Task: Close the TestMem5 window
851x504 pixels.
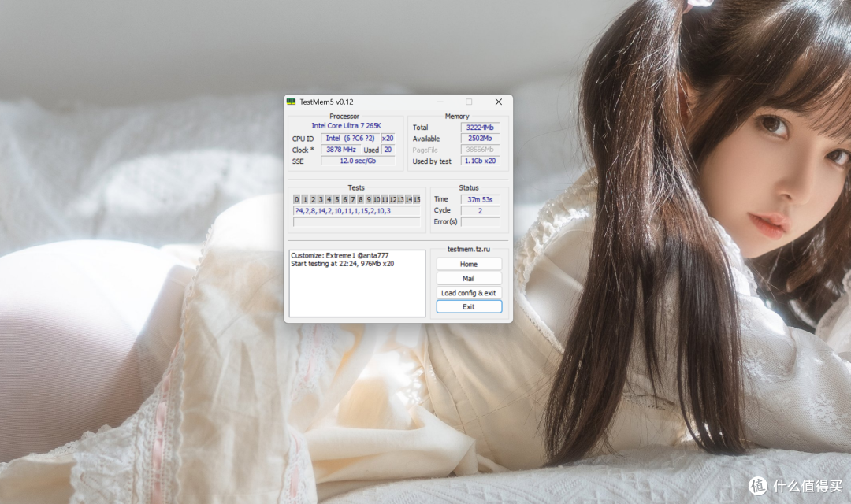Action: [x=498, y=102]
